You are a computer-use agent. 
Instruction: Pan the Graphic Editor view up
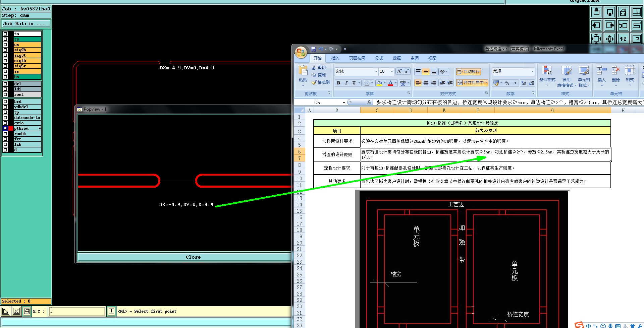coord(596,12)
